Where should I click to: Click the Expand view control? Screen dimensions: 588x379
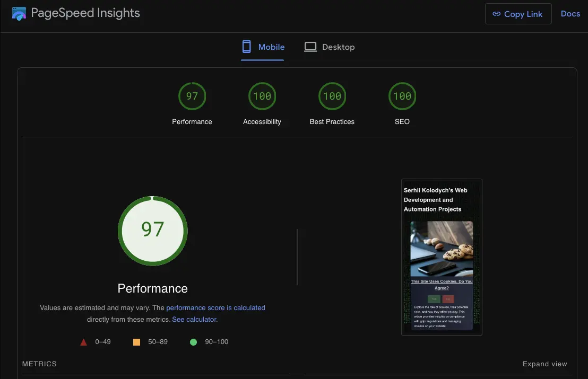pyautogui.click(x=545, y=364)
